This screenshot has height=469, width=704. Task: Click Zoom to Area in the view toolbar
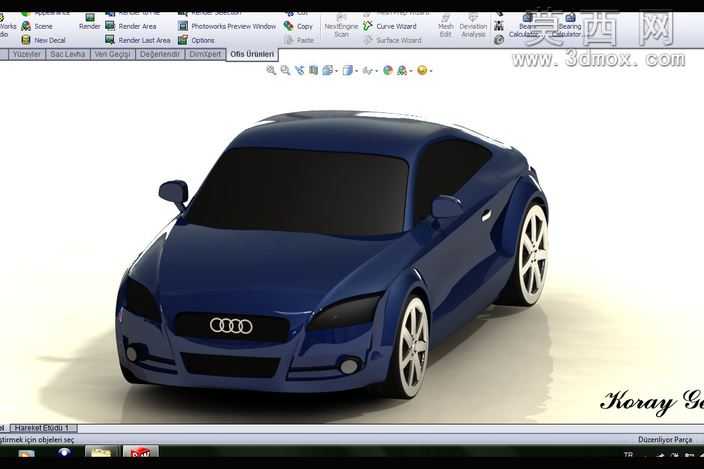tap(285, 70)
